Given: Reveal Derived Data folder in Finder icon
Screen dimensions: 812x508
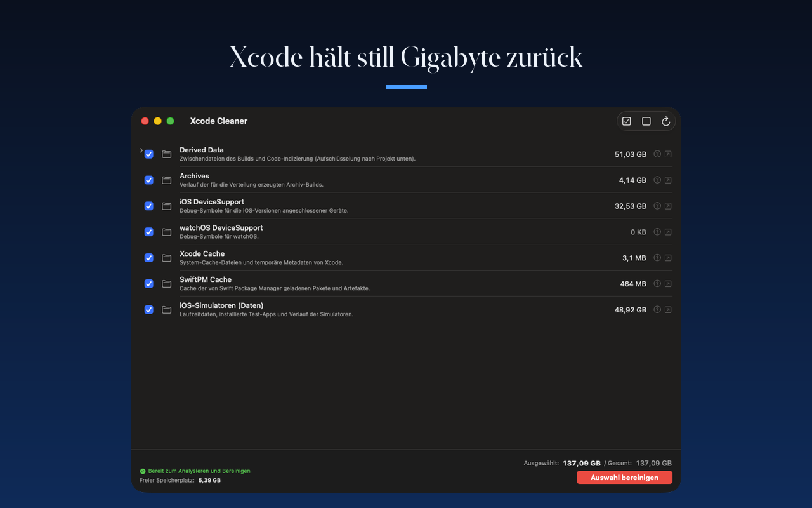Looking at the screenshot, I should tap(668, 154).
